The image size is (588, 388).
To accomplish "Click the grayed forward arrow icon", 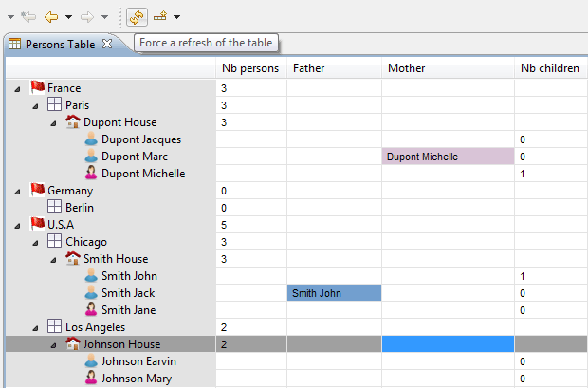I will coord(87,17).
